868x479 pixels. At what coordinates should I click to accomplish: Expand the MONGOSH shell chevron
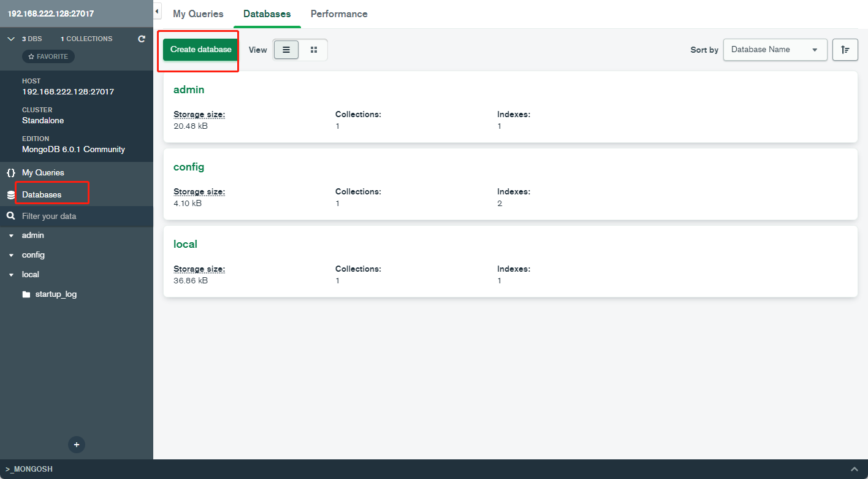(x=855, y=469)
